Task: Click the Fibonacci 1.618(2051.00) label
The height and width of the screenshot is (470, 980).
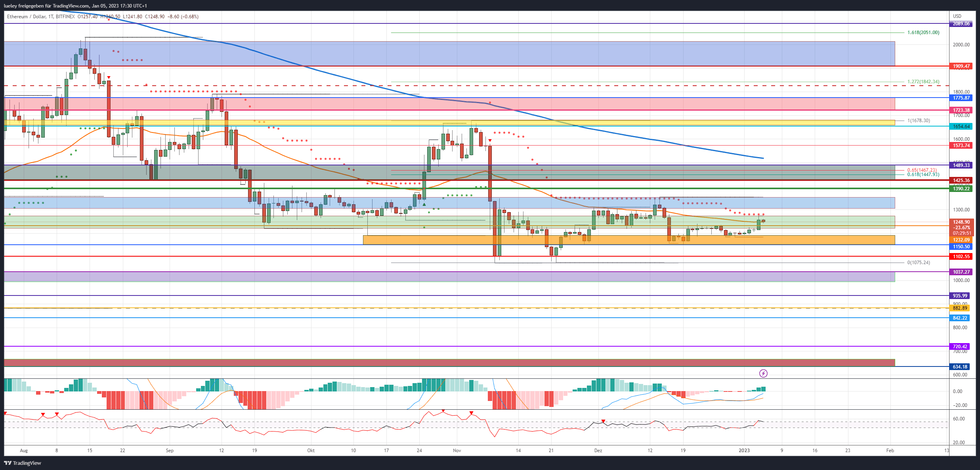Action: (x=923, y=33)
